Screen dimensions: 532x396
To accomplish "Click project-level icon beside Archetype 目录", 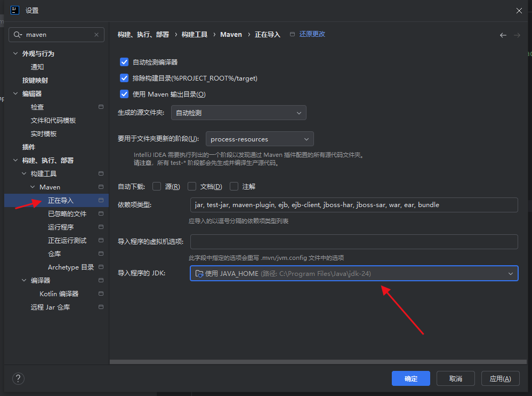I will (101, 267).
